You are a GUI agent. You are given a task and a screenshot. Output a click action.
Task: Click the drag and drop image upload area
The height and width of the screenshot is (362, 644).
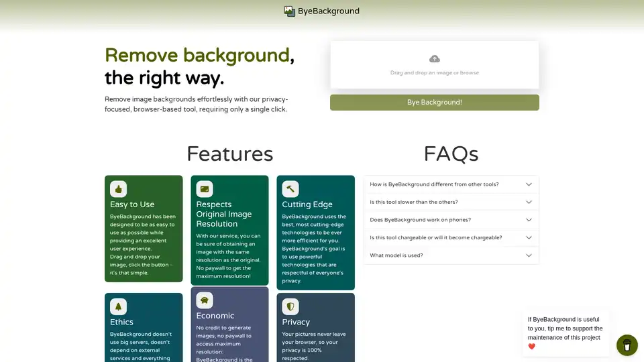coord(434,65)
